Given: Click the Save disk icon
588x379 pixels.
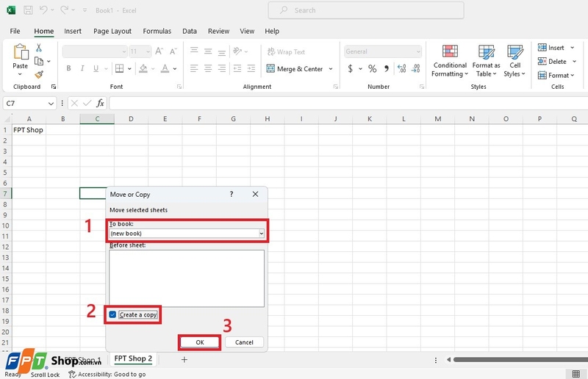Looking at the screenshot, I should click(x=28, y=10).
